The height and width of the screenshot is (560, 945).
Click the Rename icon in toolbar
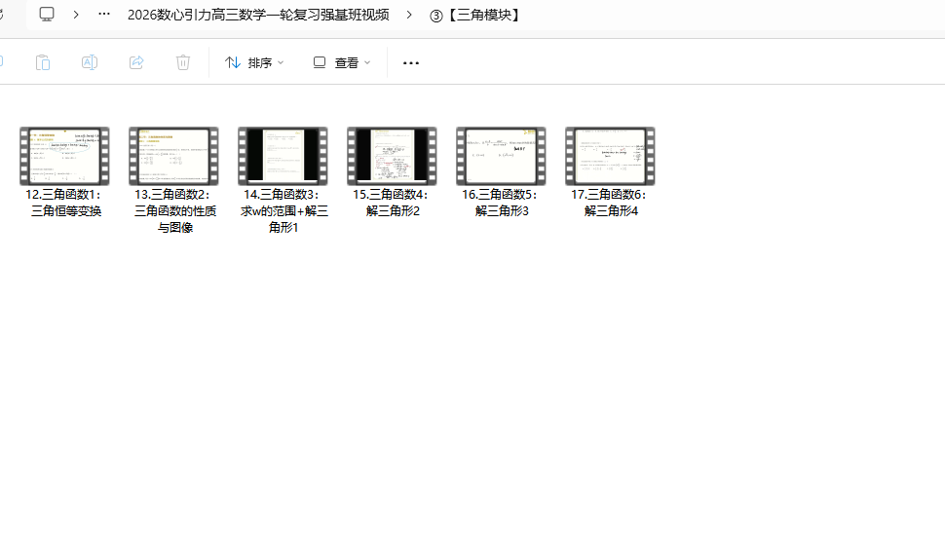pyautogui.click(x=89, y=62)
